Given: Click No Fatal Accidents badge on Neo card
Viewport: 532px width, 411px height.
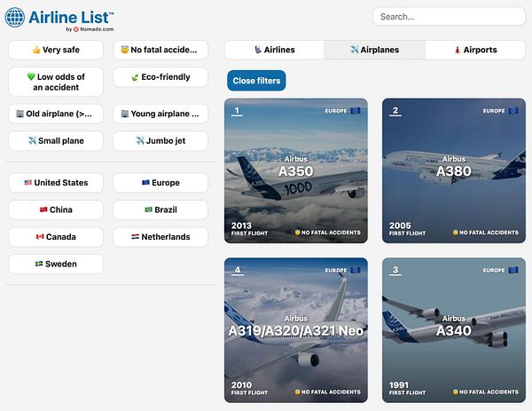Looking at the screenshot, I should (327, 392).
